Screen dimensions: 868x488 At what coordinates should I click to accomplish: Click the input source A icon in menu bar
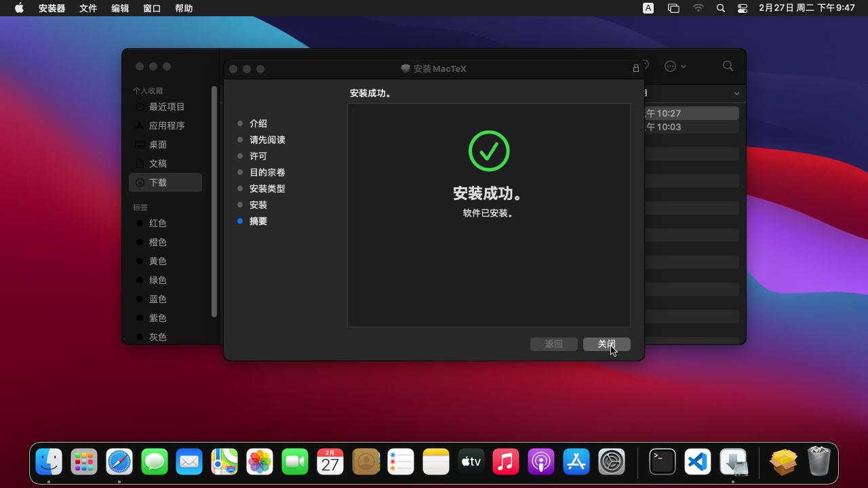click(648, 8)
